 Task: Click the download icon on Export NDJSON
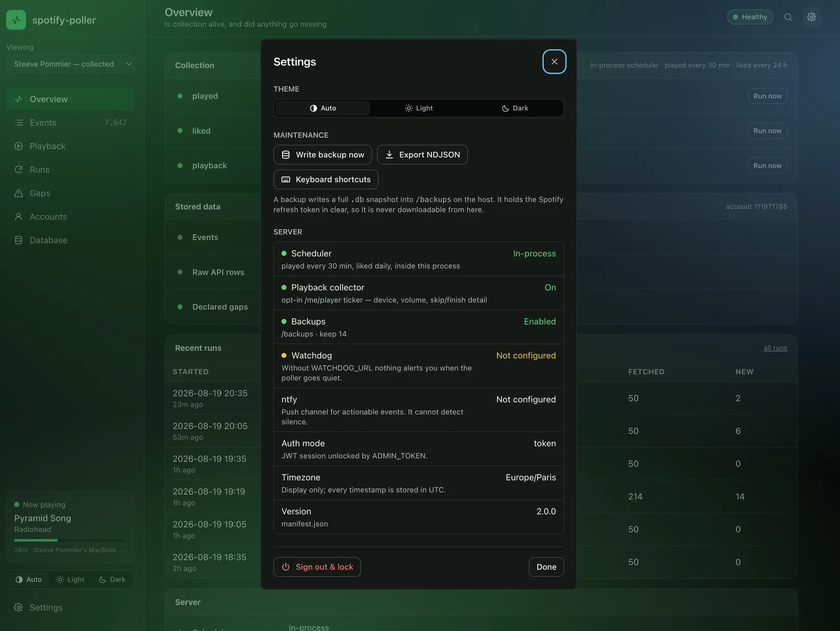pyautogui.click(x=390, y=155)
